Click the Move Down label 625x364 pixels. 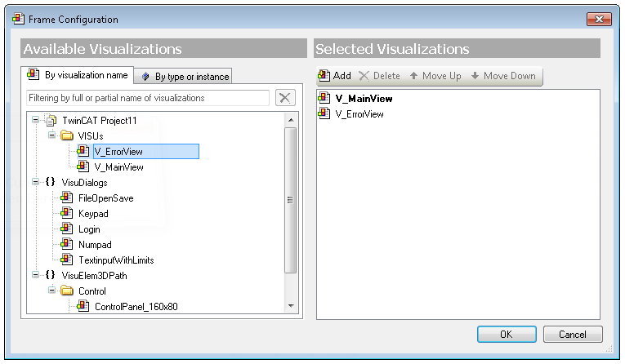510,76
